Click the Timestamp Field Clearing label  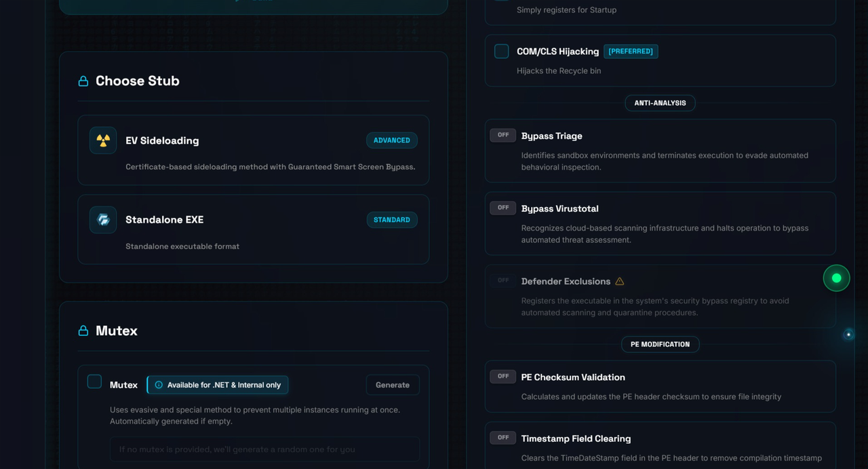pos(576,438)
